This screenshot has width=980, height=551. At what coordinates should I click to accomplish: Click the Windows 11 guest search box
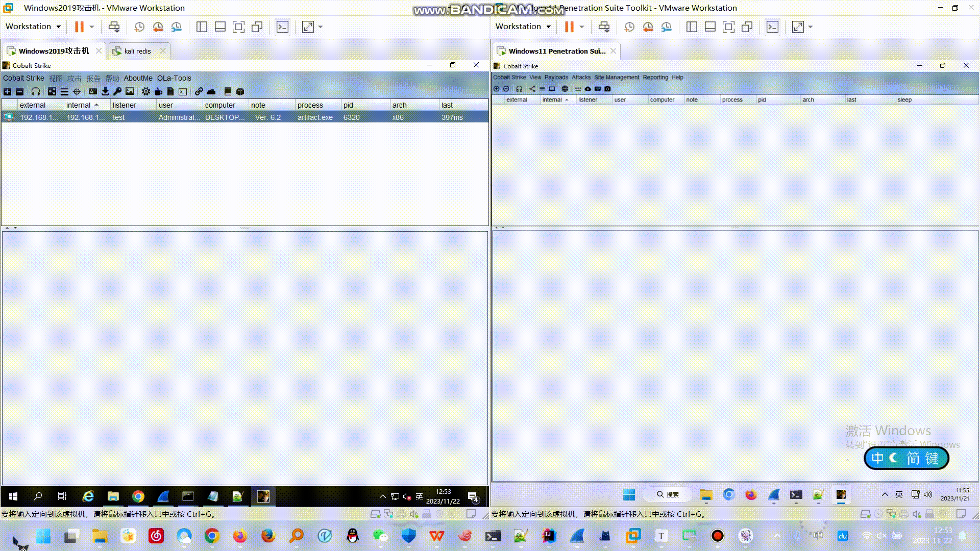tap(668, 494)
